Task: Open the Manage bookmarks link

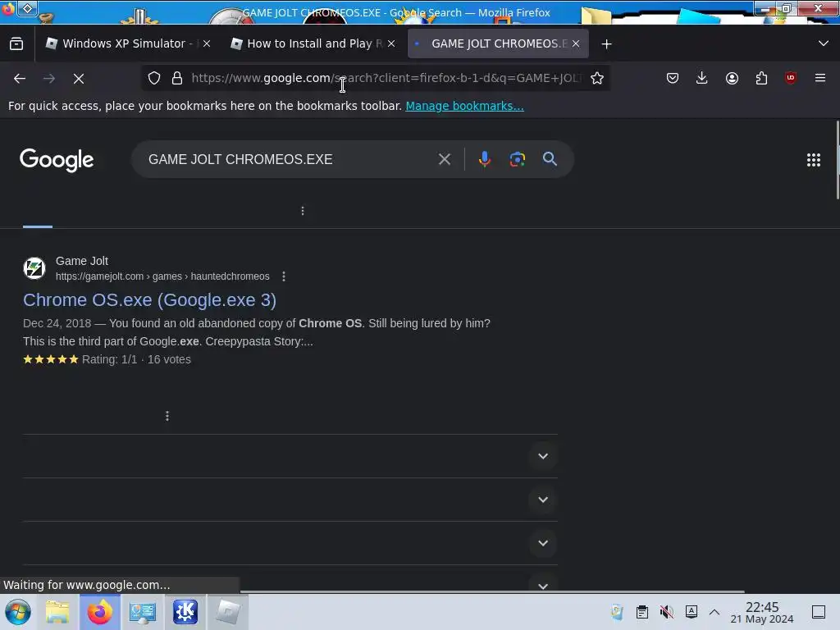Action: click(x=464, y=106)
